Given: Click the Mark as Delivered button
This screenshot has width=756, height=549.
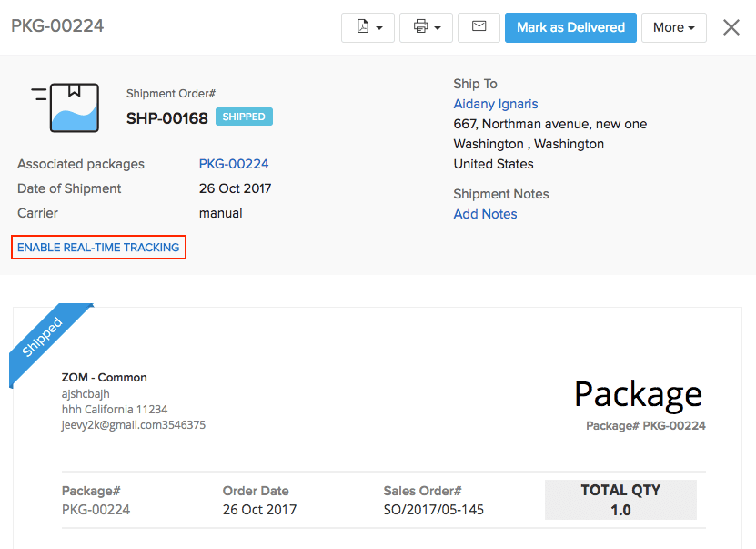Looking at the screenshot, I should [x=570, y=27].
